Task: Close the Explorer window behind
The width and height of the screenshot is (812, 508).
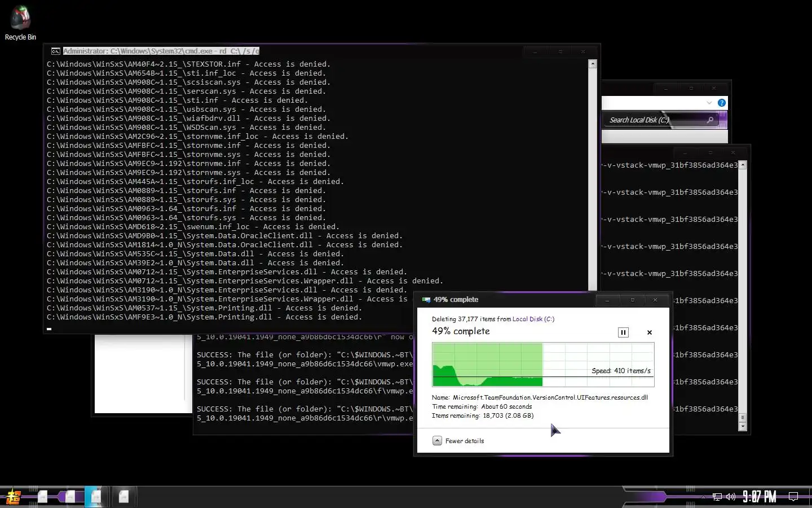Action: pyautogui.click(x=714, y=89)
